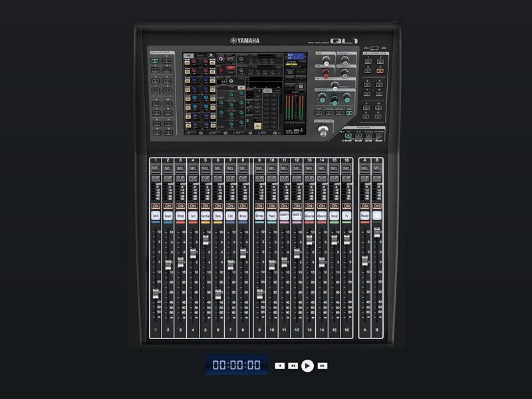
Task: Click the Vocal channel name display
Action: click(x=334, y=215)
